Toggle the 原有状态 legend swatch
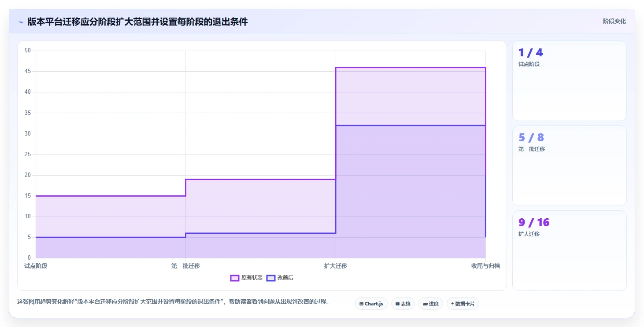The height and width of the screenshot is (327, 644). click(235, 278)
